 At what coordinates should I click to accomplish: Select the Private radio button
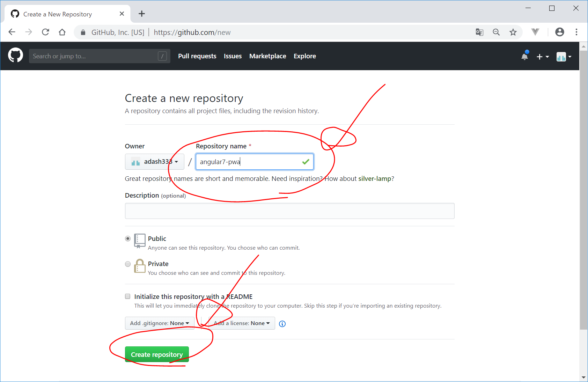click(128, 264)
